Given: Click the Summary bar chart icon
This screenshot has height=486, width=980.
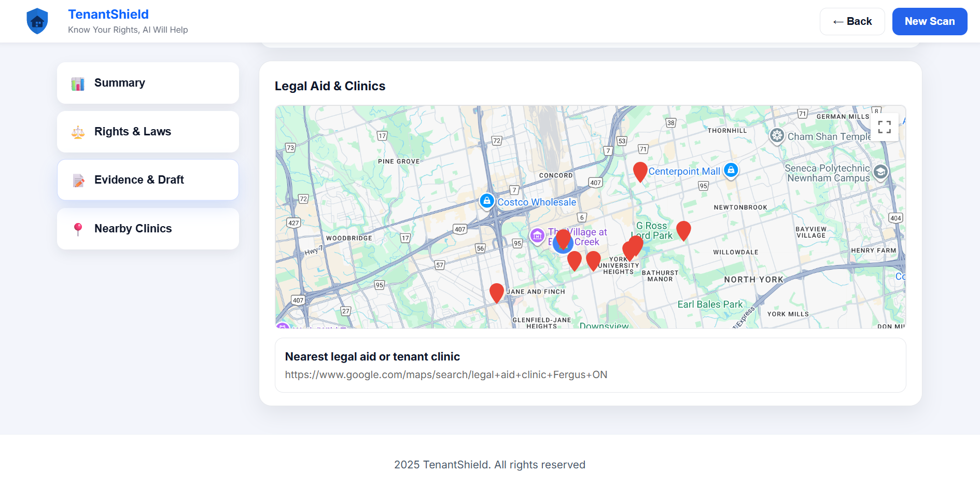Looking at the screenshot, I should (78, 84).
